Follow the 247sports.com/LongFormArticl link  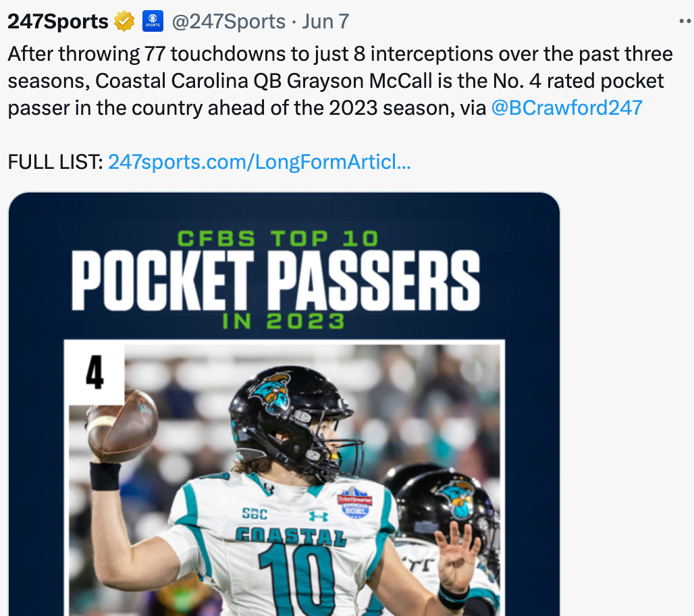click(260, 162)
